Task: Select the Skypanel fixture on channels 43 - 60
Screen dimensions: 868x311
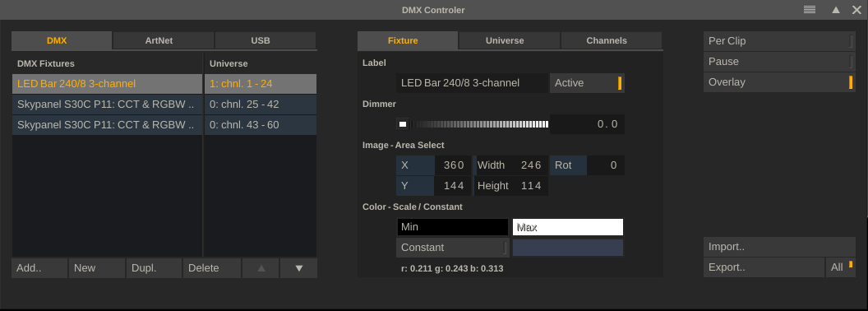Action: click(108, 125)
